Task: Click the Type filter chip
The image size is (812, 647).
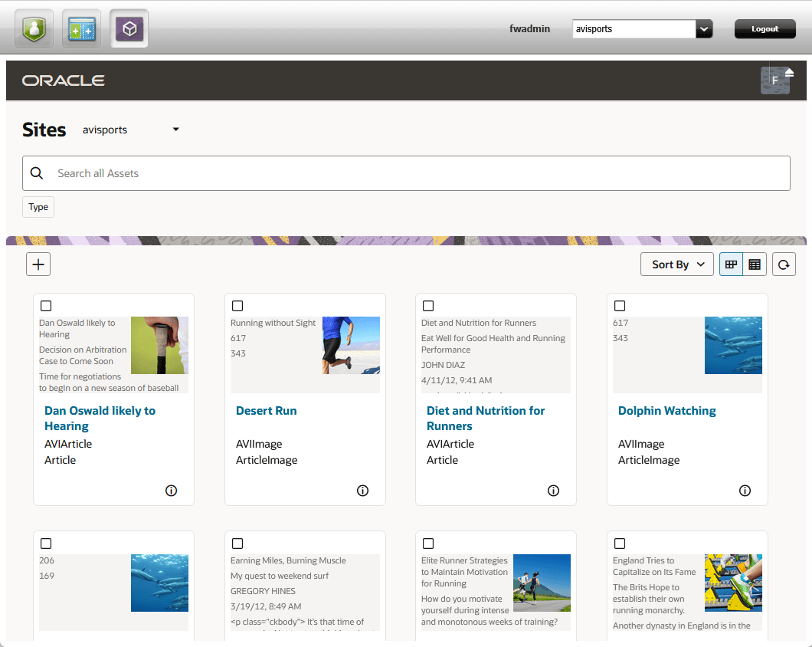Action: click(x=38, y=207)
